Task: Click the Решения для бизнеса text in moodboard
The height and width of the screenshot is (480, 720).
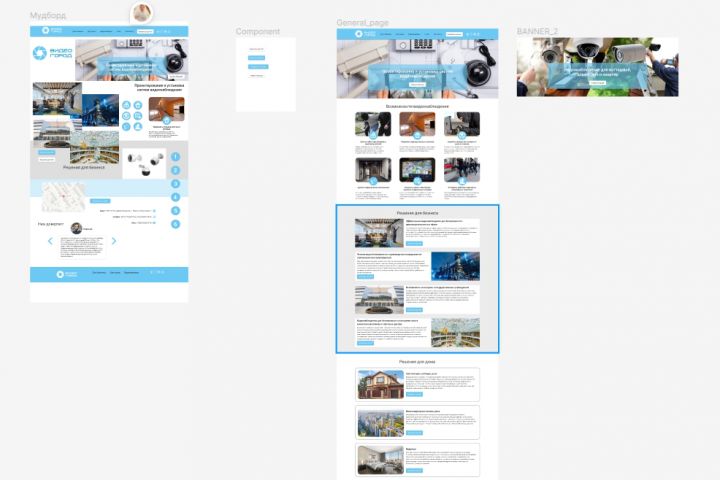Action: pos(84,167)
